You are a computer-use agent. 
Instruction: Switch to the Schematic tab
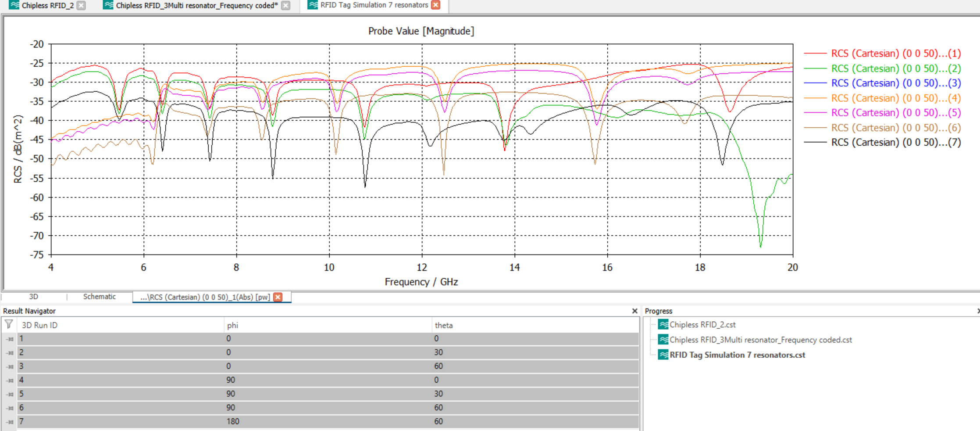tap(100, 297)
